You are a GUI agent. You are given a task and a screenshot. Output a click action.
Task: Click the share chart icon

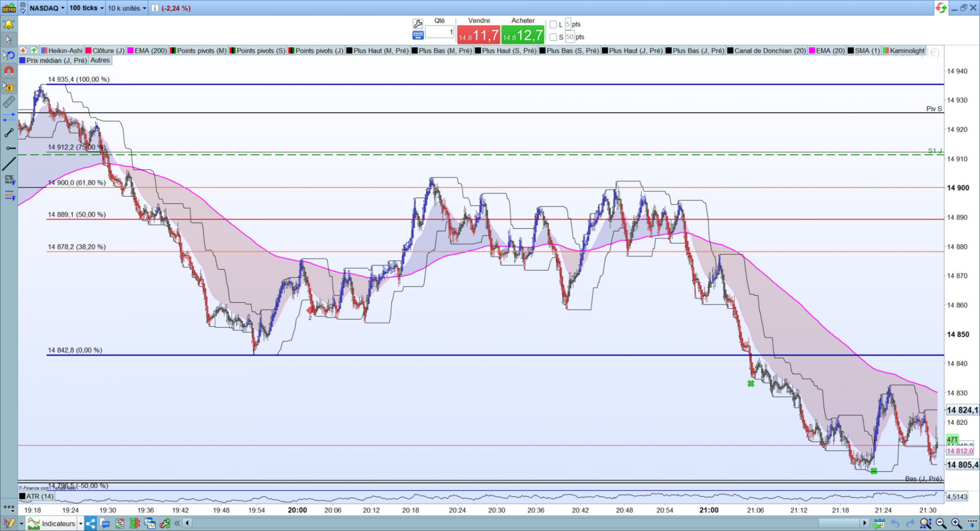(90, 523)
